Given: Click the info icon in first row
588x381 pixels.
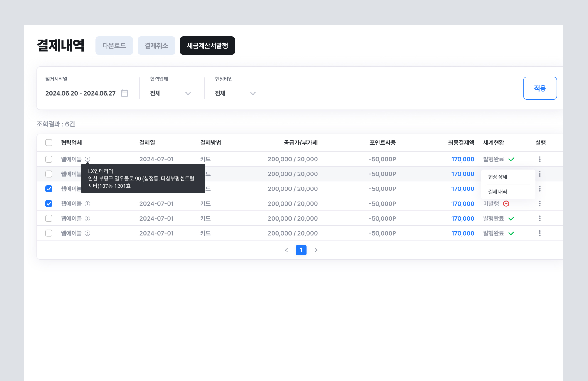Looking at the screenshot, I should 88,159.
